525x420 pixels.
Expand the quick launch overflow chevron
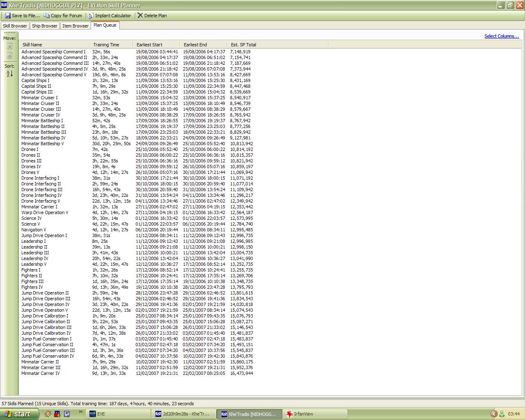[x=80, y=412]
